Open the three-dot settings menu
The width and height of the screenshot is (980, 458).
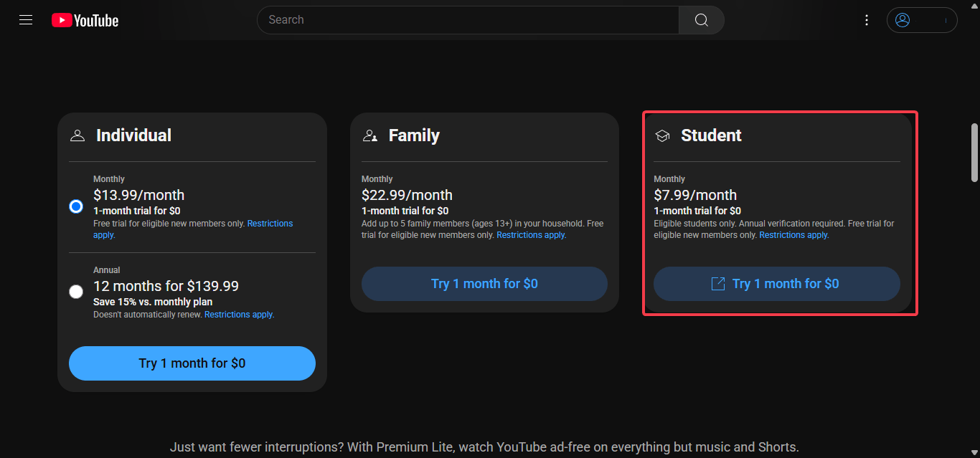867,20
